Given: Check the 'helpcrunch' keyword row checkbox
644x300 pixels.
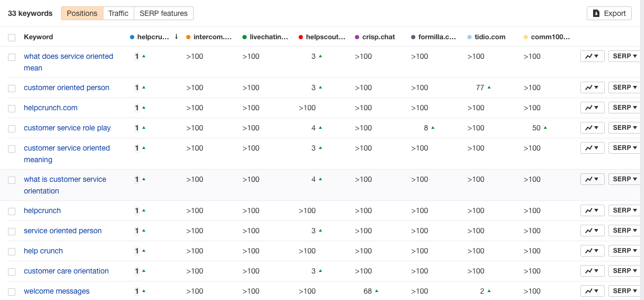Looking at the screenshot, I should pos(12,211).
